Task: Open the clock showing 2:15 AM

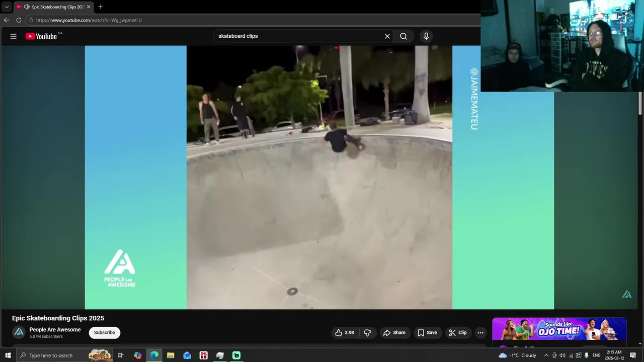Action: 614,355
